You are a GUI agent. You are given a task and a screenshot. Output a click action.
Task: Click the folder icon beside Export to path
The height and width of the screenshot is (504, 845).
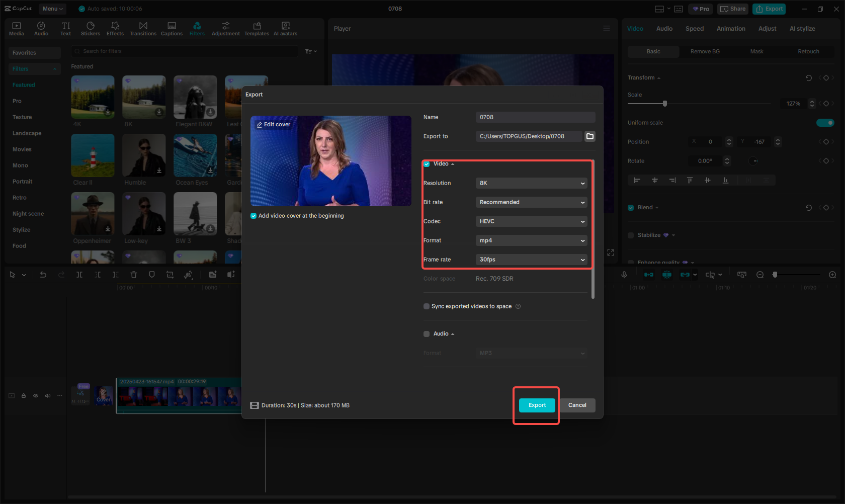point(590,136)
